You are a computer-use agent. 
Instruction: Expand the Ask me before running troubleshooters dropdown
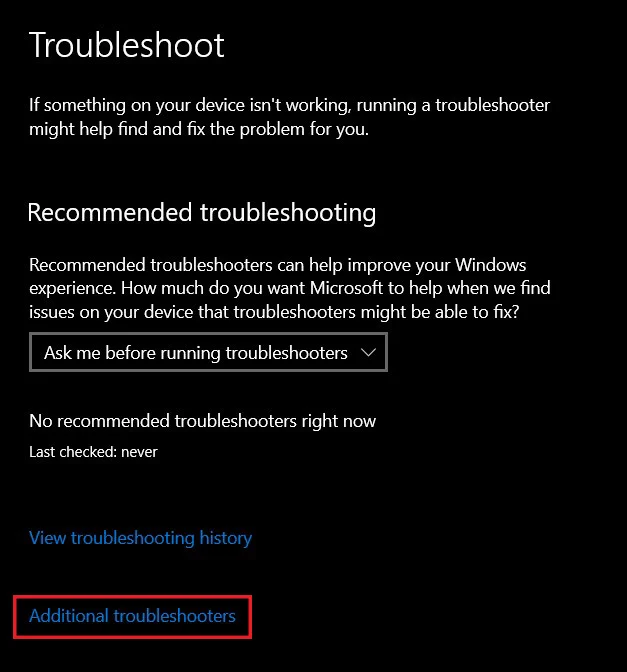pos(208,352)
